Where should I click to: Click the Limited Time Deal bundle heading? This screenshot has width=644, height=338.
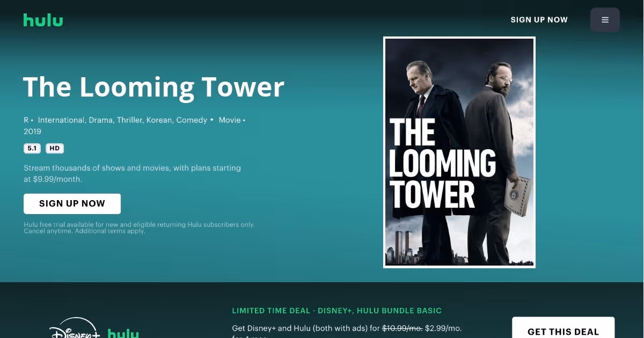click(x=336, y=311)
